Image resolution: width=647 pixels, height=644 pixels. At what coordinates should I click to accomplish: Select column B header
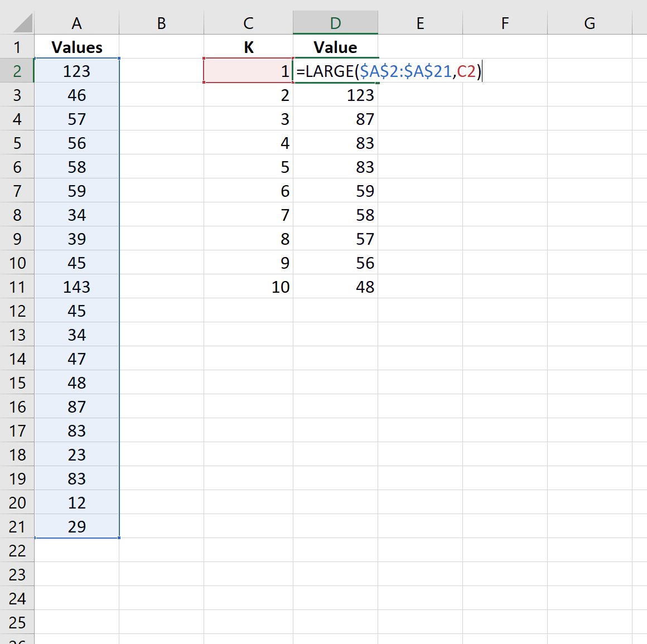161,23
